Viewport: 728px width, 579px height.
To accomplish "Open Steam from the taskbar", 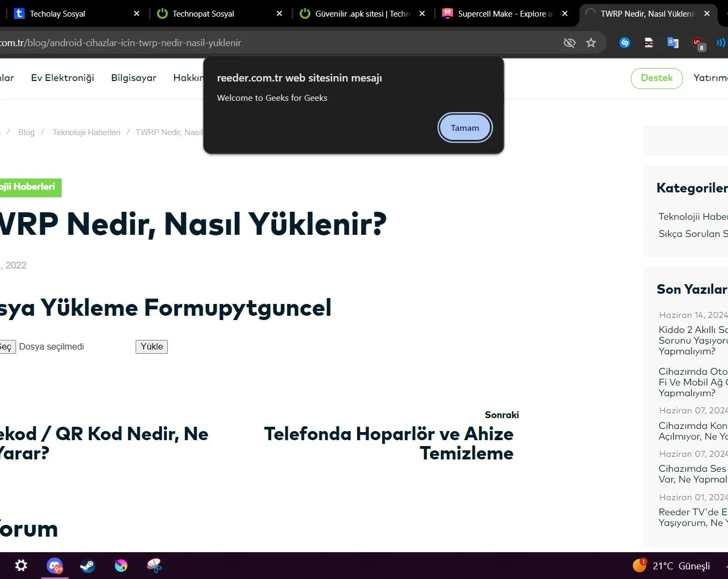I will pos(87,566).
